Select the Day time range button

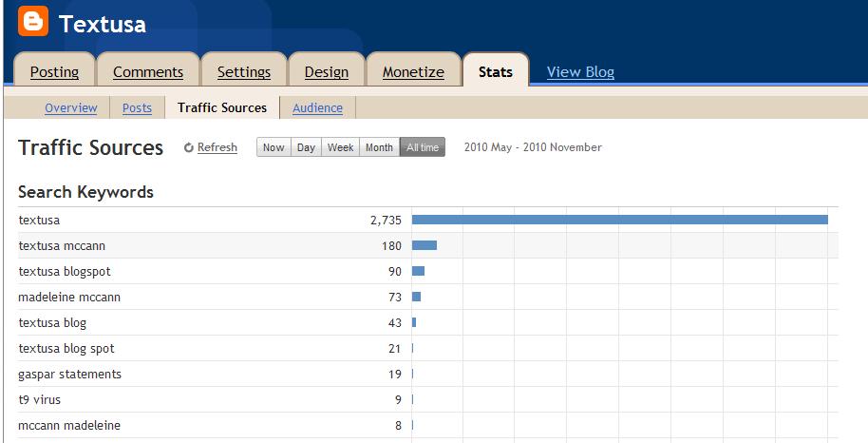[306, 147]
